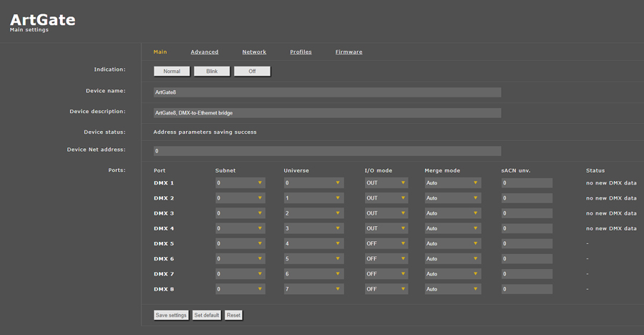Image resolution: width=644 pixels, height=335 pixels.
Task: Open DMX 7 Universe dropdown
Action: (314, 274)
